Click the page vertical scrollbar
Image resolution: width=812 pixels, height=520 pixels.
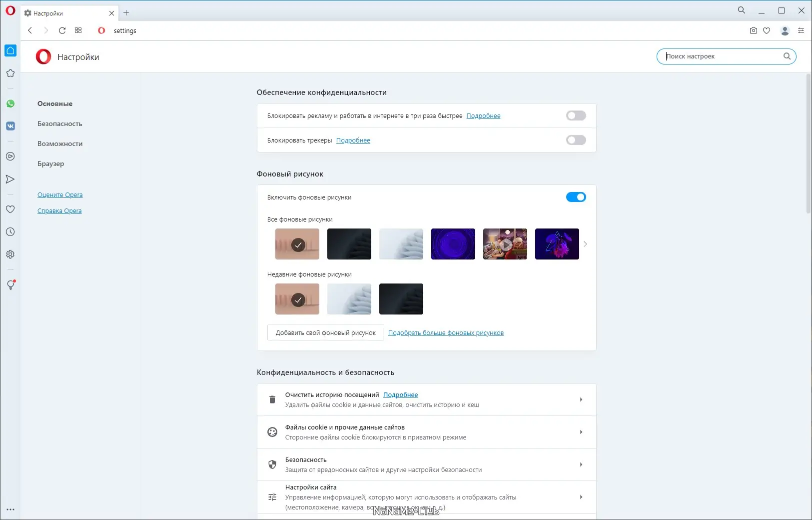[x=809, y=143]
